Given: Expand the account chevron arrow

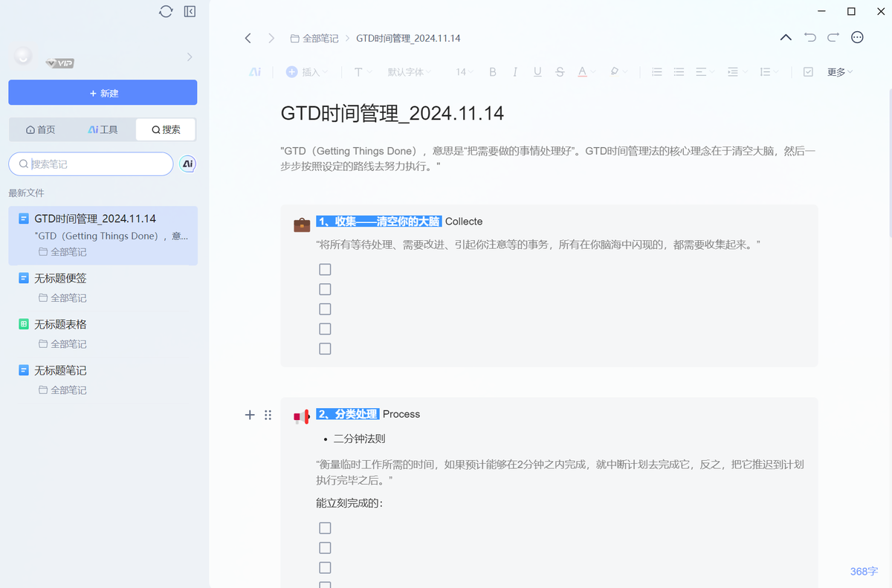Looking at the screenshot, I should [190, 56].
